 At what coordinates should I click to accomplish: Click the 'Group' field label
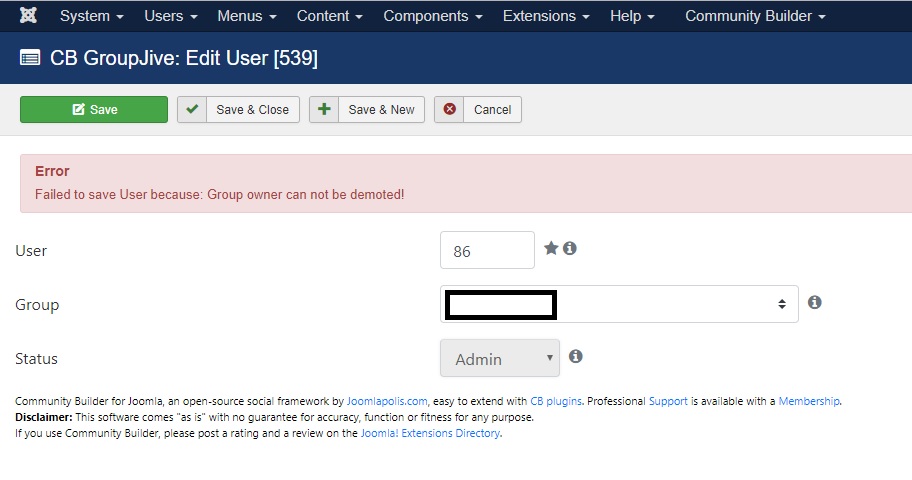click(x=37, y=305)
